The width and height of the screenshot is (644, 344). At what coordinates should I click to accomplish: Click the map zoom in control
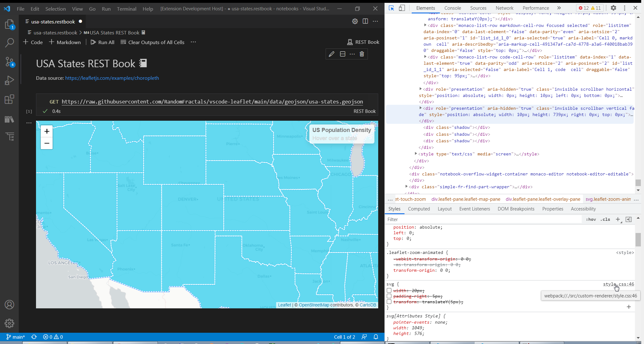pos(47,131)
